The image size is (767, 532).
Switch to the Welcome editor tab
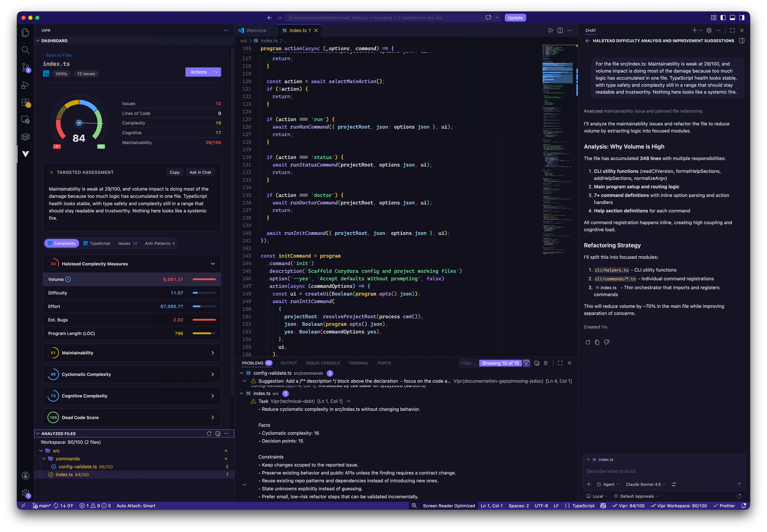[256, 30]
